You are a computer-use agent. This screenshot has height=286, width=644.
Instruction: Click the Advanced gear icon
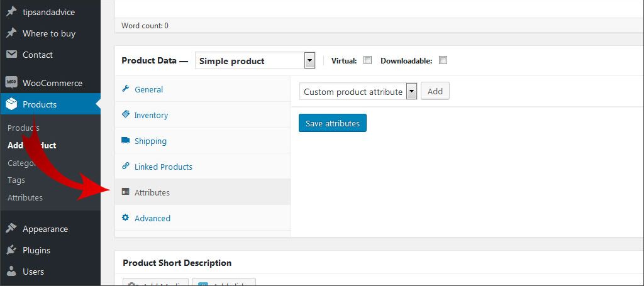point(125,218)
